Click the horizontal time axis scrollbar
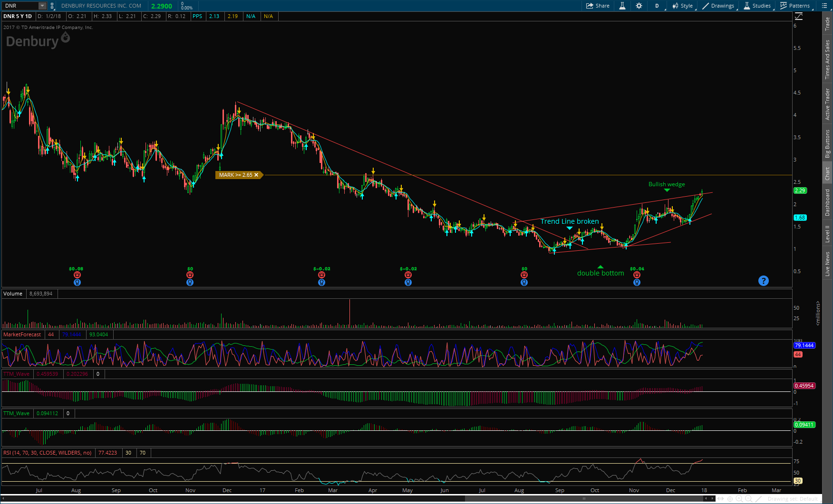833x504 pixels. coord(584,498)
